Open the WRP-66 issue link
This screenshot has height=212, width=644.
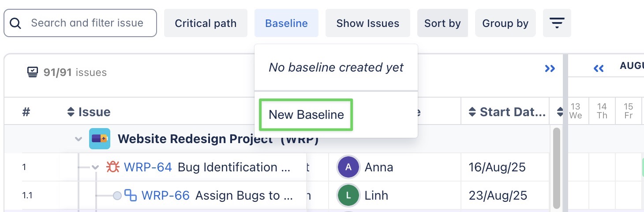click(165, 195)
